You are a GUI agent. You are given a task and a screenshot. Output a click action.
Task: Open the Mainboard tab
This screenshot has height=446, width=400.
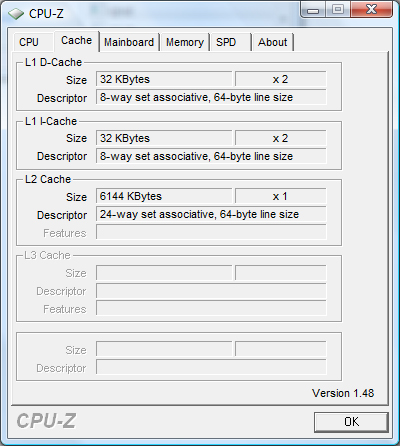(x=129, y=42)
